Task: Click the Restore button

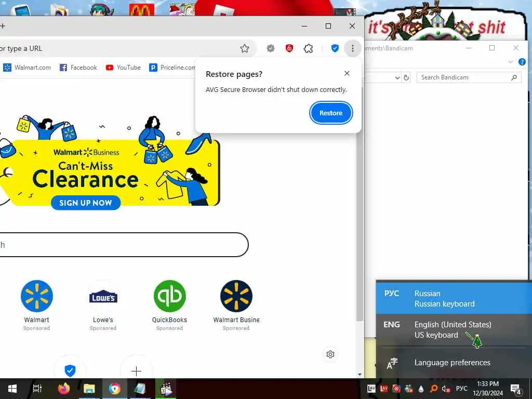Action: [x=331, y=113]
